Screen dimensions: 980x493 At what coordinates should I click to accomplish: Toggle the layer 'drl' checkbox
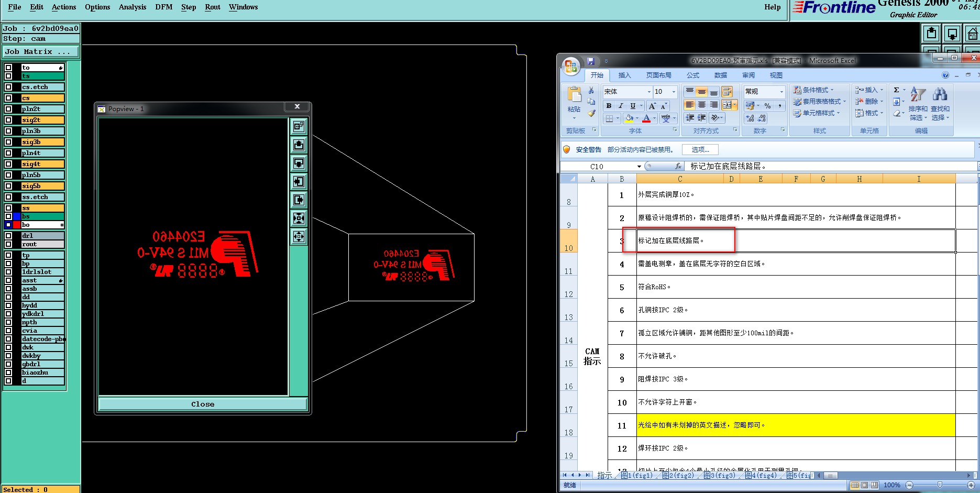pos(8,236)
